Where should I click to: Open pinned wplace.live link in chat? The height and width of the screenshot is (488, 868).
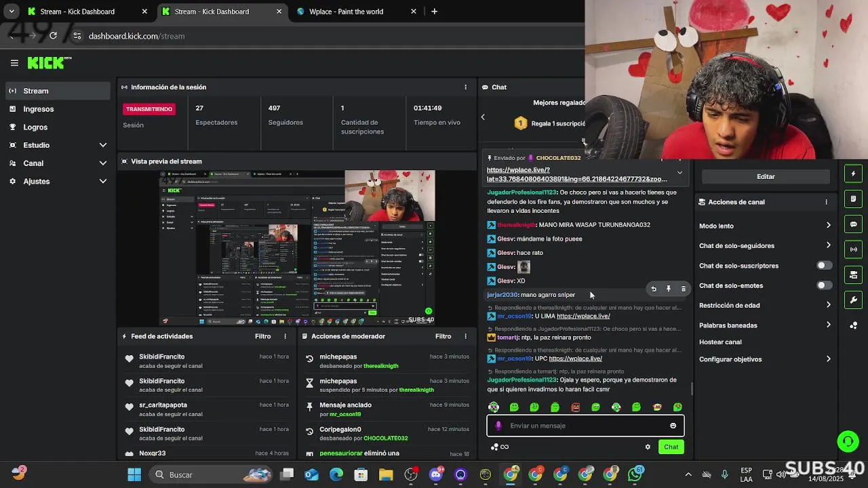point(576,174)
